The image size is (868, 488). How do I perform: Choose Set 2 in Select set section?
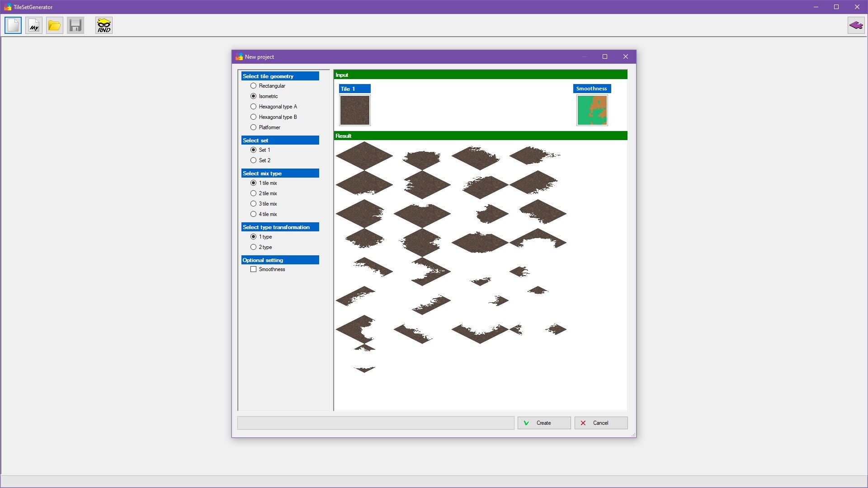(x=253, y=160)
